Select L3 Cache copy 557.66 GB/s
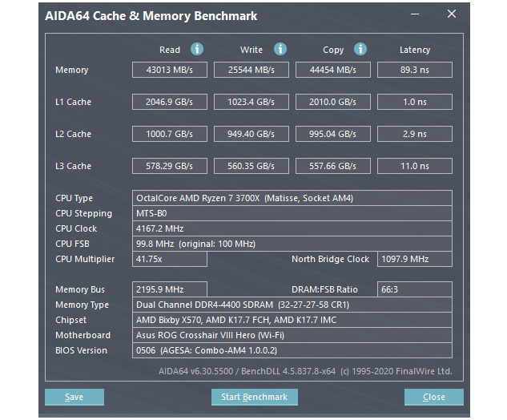This screenshot has width=507, height=420. [333, 166]
